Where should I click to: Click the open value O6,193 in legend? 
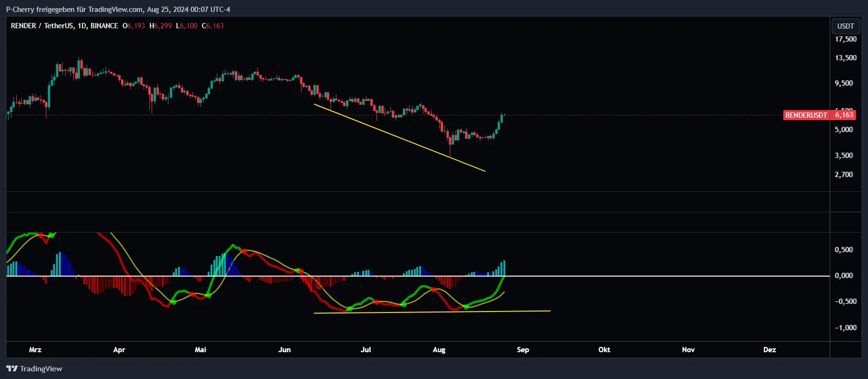(x=134, y=26)
